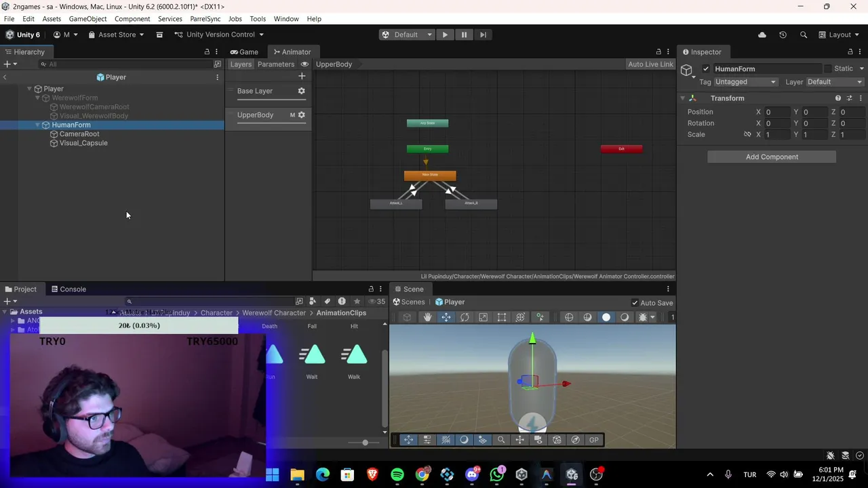This screenshot has width=868, height=488.
Task: Toggle Scale constrained proportions link icon
Action: click(747, 134)
